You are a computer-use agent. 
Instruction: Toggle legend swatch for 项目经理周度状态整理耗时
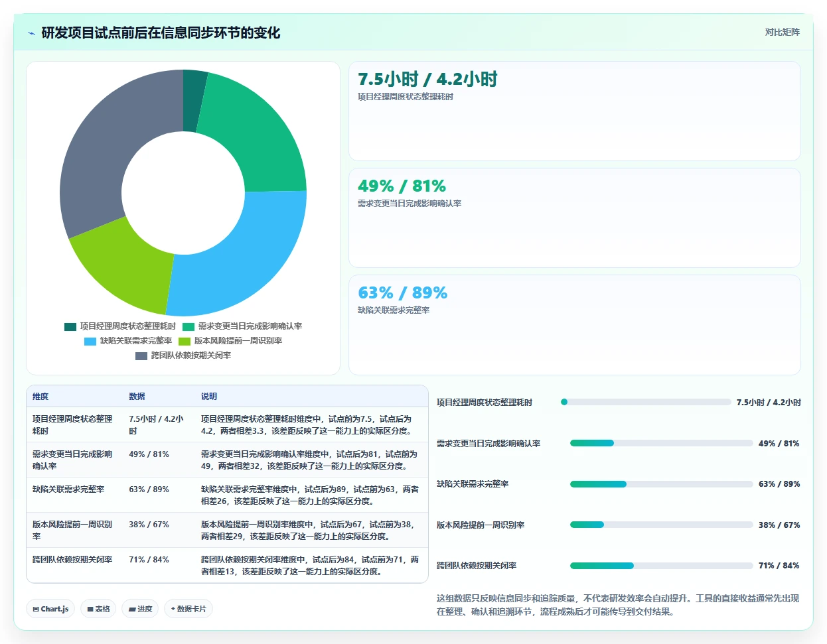click(x=70, y=326)
